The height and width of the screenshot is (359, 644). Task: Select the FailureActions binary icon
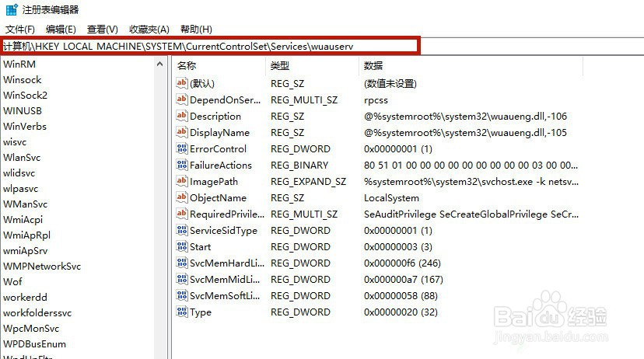181,165
